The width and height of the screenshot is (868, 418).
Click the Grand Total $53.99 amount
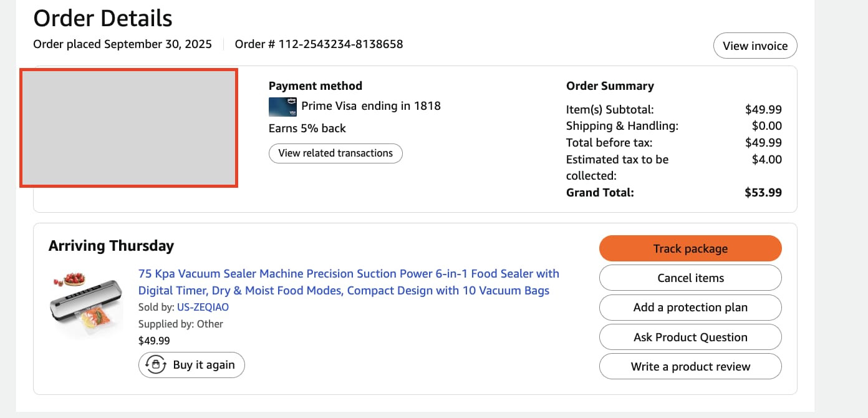pyautogui.click(x=763, y=193)
